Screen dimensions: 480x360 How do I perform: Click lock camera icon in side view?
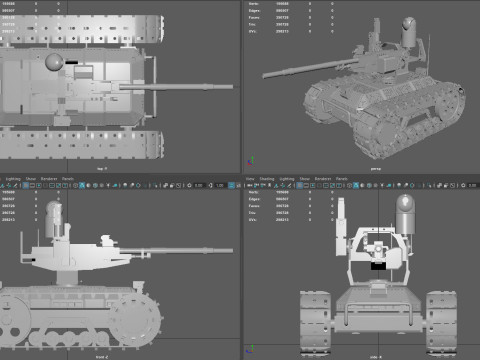256,185
